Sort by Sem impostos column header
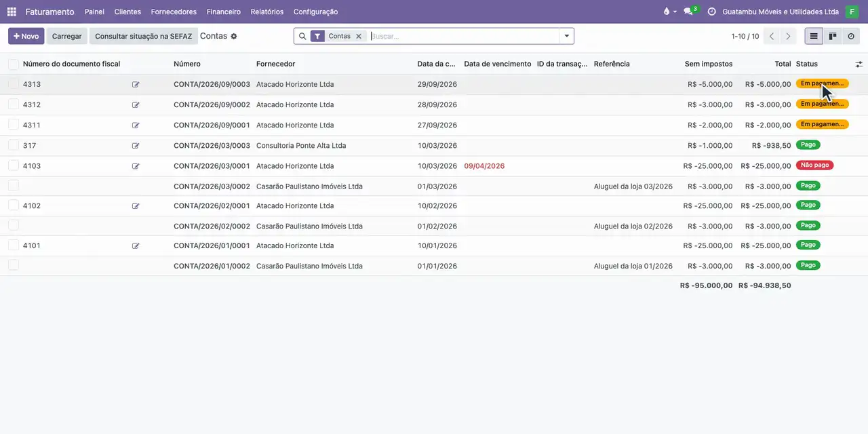Image resolution: width=868 pixels, height=434 pixels. click(x=708, y=64)
